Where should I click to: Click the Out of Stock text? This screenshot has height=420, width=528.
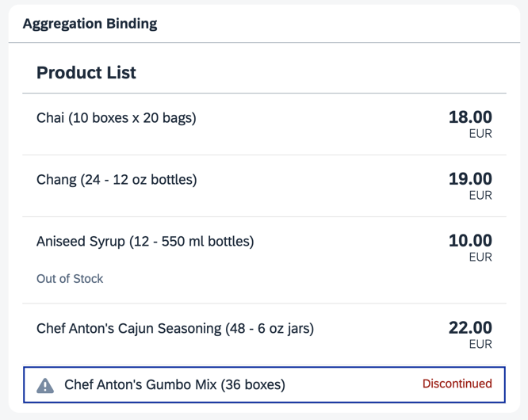(x=70, y=279)
